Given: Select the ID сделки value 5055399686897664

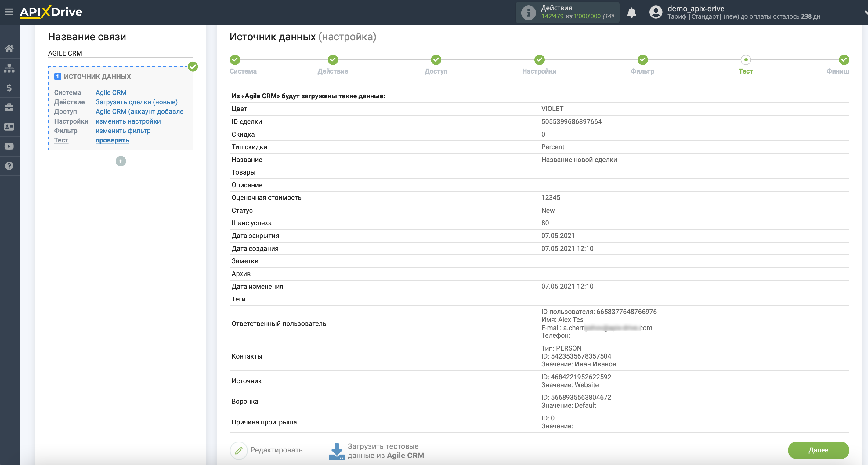Looking at the screenshot, I should (x=571, y=122).
